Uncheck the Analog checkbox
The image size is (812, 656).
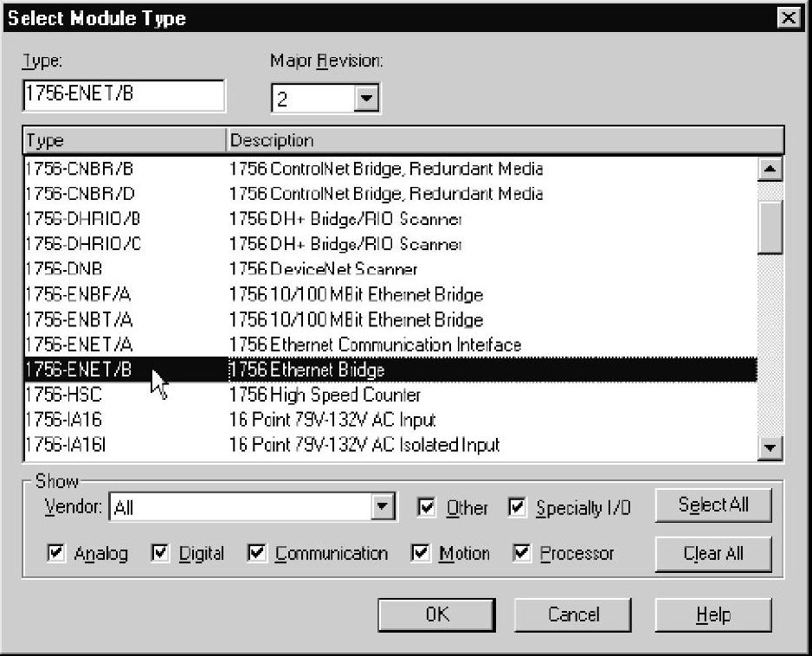pos(55,552)
